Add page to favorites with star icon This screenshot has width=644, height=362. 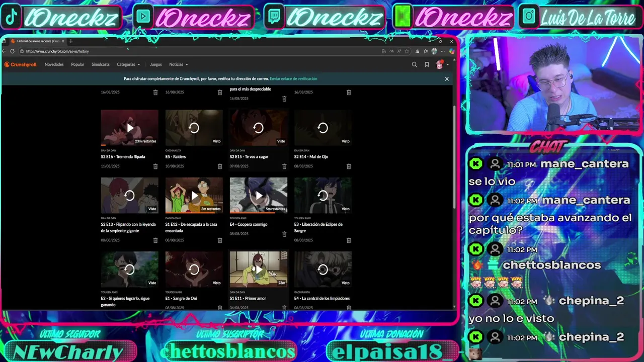(x=407, y=51)
